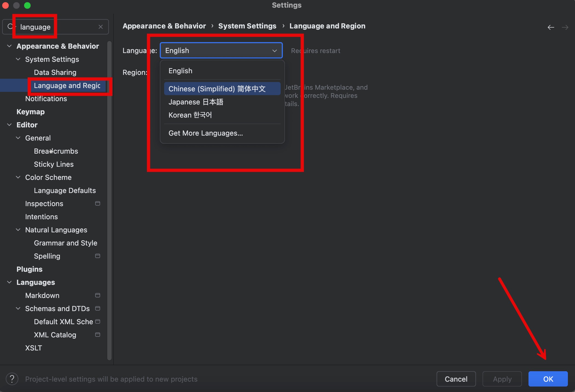Open the Language dropdown showing English
Viewport: 575px width, 392px height.
click(x=221, y=51)
